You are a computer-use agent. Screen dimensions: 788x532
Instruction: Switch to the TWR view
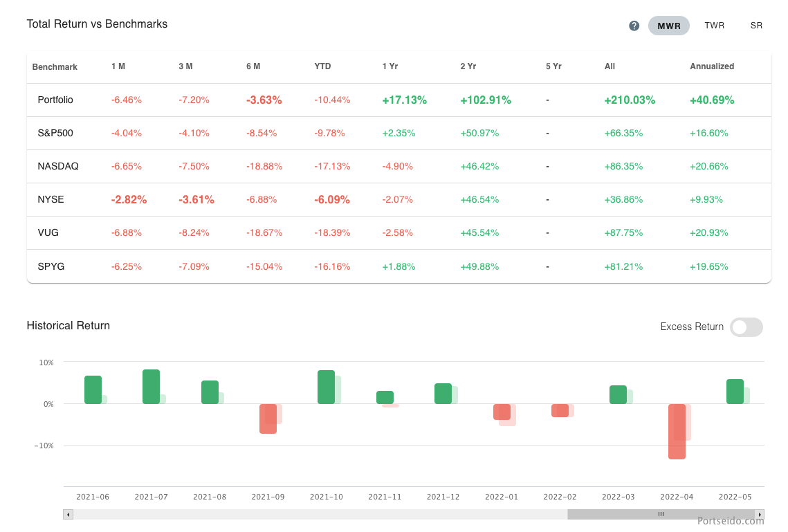pyautogui.click(x=714, y=26)
